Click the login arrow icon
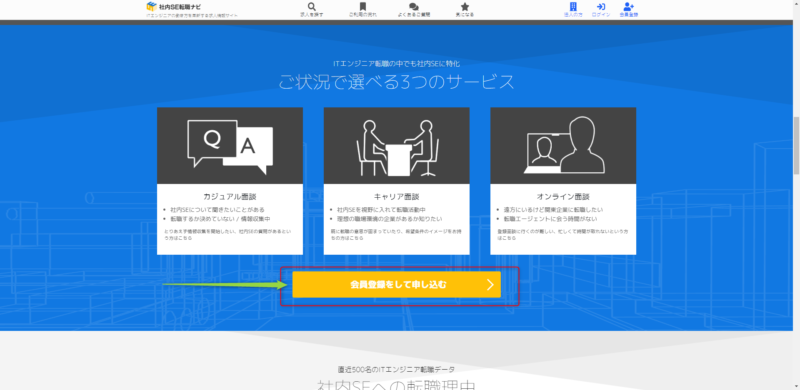The height and width of the screenshot is (390, 800). coord(601,7)
